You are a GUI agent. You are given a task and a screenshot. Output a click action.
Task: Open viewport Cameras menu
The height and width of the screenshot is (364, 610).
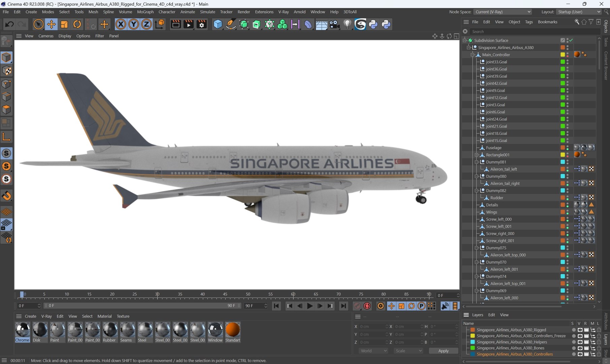[x=46, y=36]
